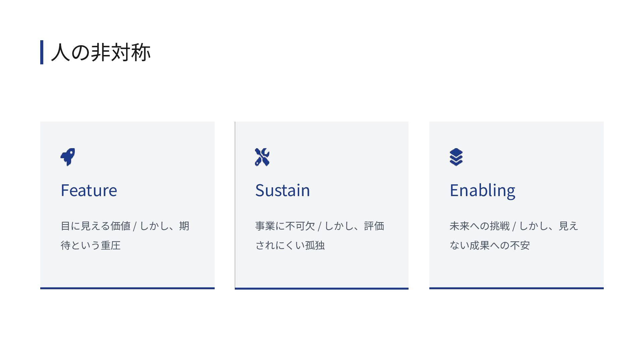This screenshot has width=644, height=362.
Task: Click the text line 待という重圧
Action: pos(91,245)
